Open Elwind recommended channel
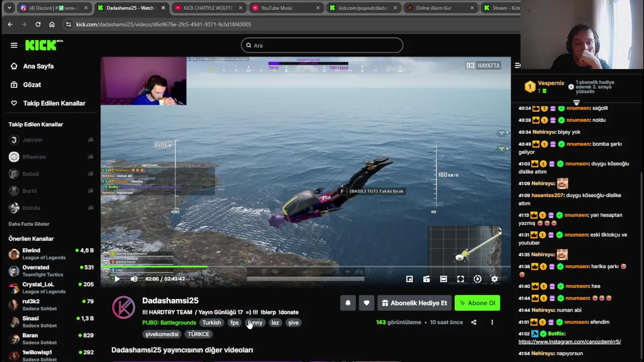The width and height of the screenshot is (644, 362). coord(51,253)
